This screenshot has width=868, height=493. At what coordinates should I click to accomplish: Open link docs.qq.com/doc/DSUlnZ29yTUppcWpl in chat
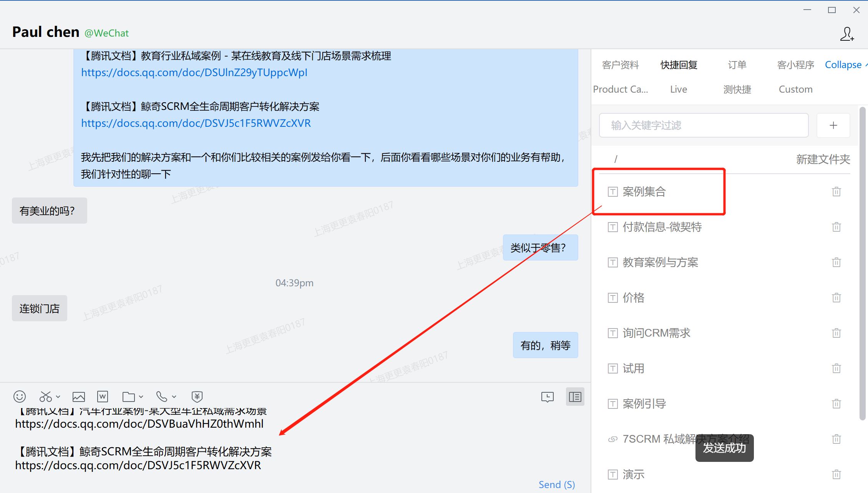pos(194,72)
